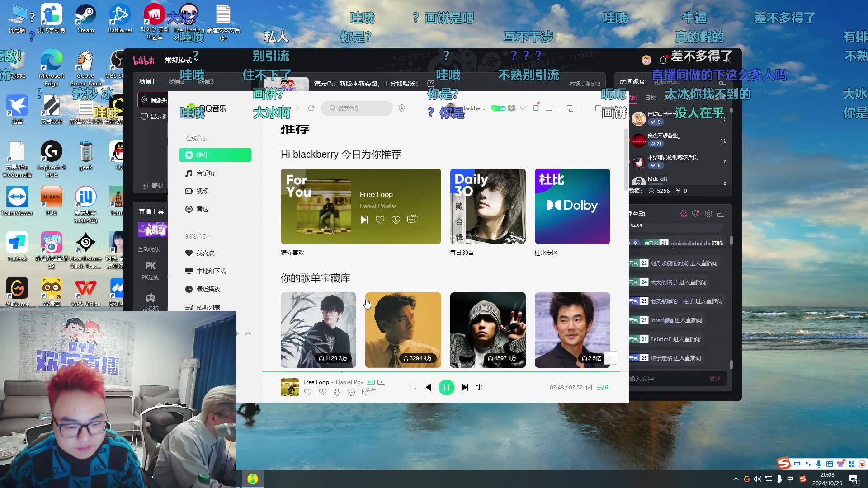Open playlist with 3294.4万 plays
868x488 pixels.
pyautogui.click(x=403, y=330)
